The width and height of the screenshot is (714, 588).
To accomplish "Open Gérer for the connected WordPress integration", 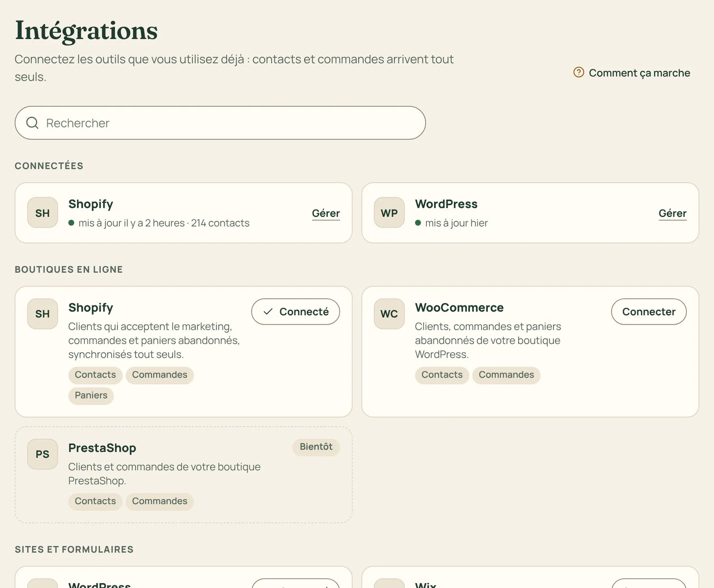I will (x=672, y=213).
